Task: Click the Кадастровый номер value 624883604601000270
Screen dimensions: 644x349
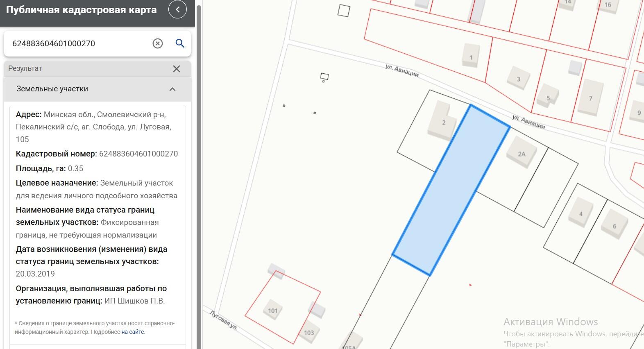Action: 138,154
